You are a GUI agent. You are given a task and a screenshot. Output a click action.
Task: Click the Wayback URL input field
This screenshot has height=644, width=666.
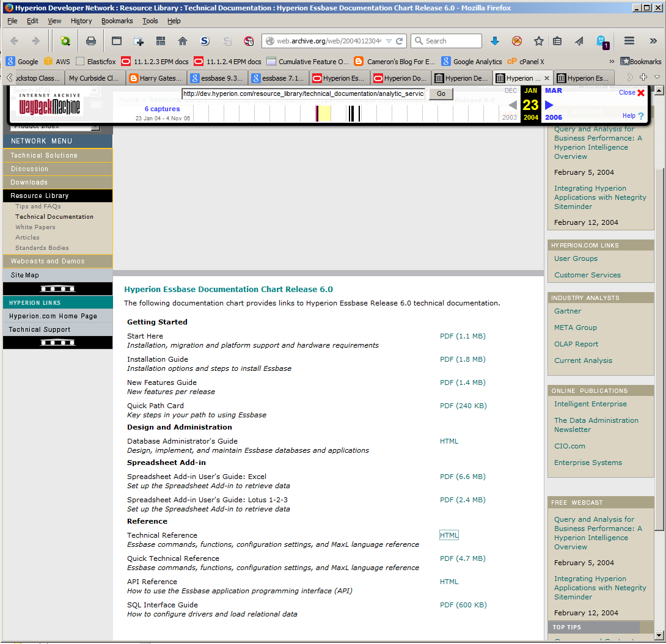tap(304, 93)
